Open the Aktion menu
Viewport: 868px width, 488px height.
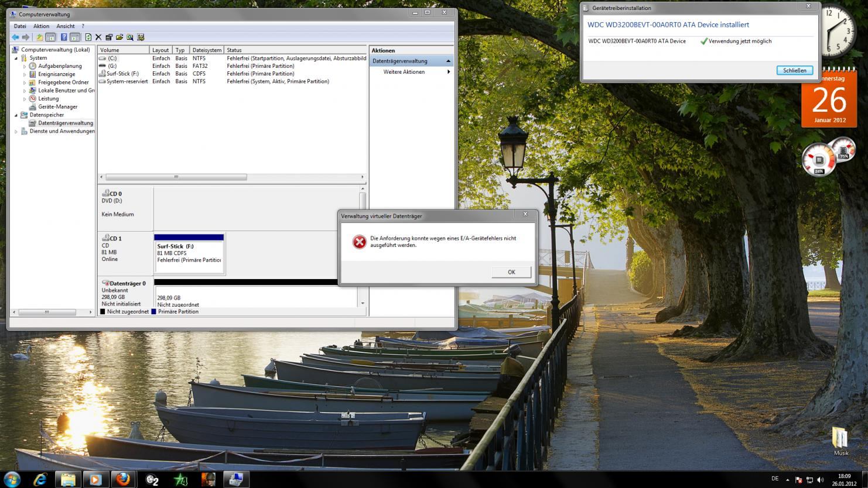pyautogui.click(x=41, y=26)
